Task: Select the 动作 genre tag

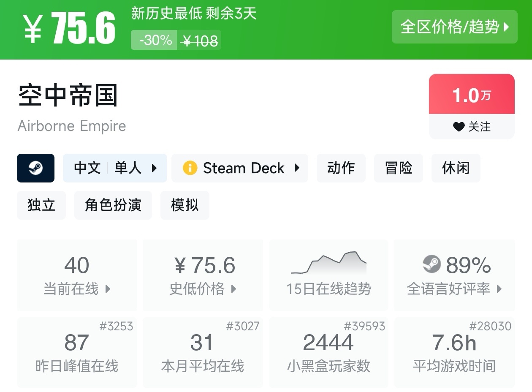Action: pos(341,168)
